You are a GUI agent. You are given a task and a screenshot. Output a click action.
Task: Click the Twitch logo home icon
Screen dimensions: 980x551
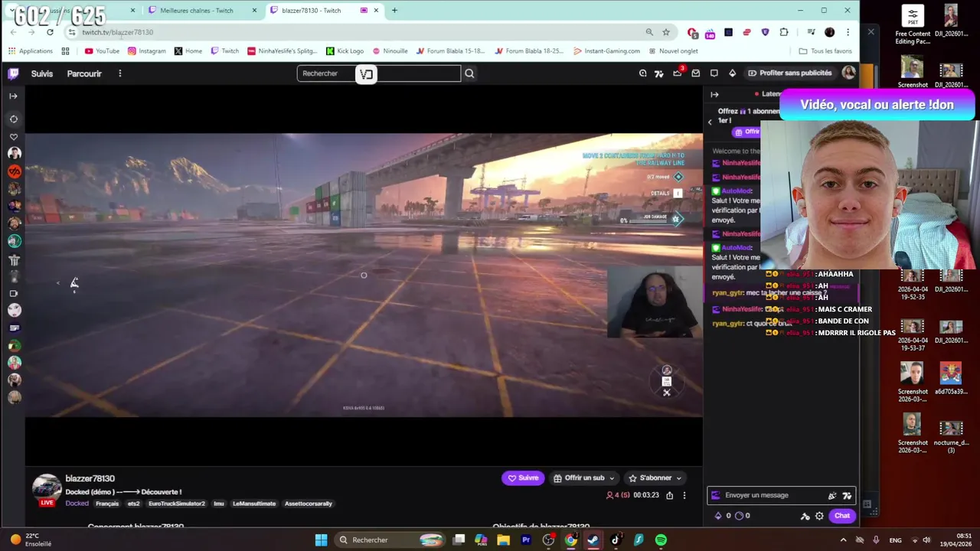13,73
